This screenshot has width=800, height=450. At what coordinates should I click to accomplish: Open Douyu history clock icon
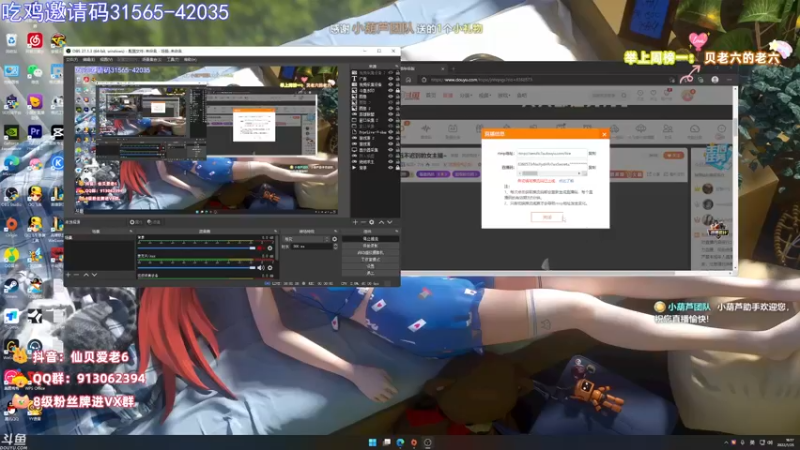[640, 94]
